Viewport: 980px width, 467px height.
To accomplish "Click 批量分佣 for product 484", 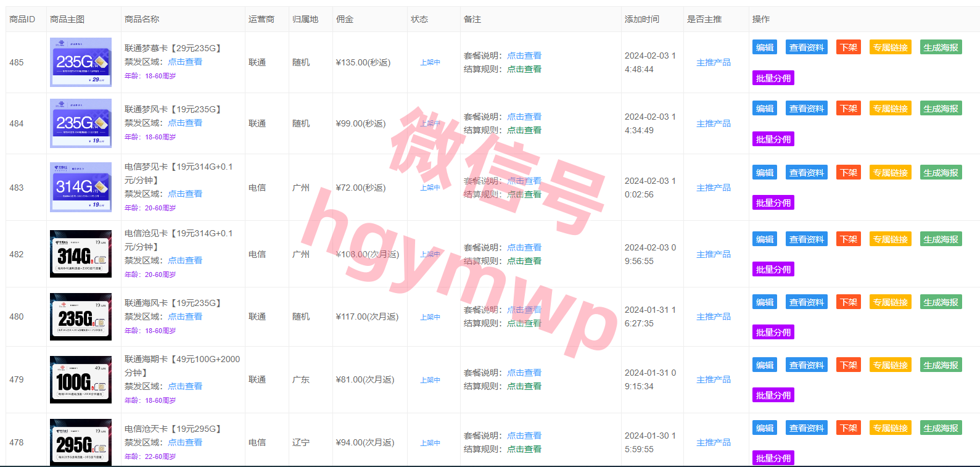I will pyautogui.click(x=773, y=139).
